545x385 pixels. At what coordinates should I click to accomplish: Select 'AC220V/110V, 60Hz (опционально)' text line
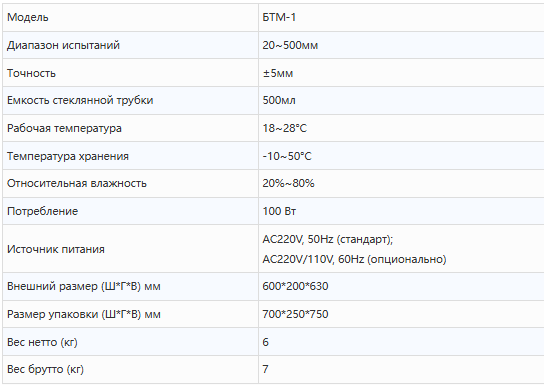click(x=354, y=259)
